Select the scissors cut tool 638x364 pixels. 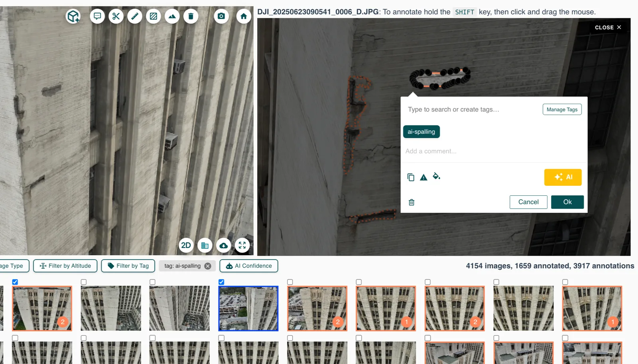click(116, 16)
